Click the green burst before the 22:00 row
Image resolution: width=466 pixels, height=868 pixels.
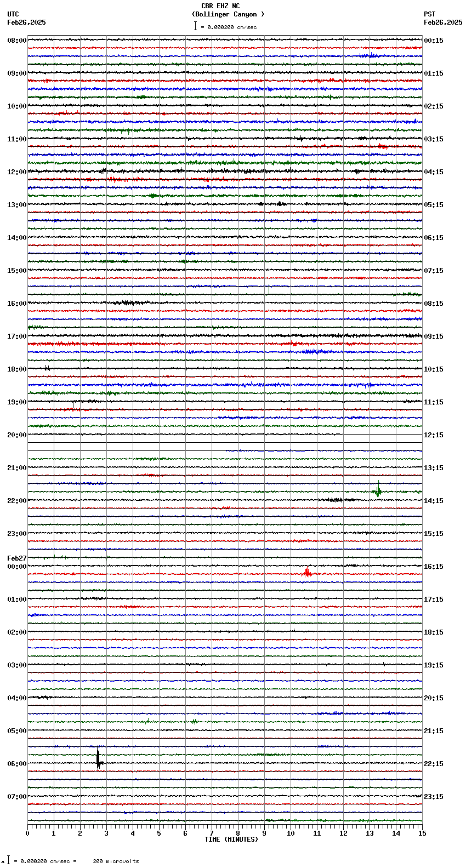pos(378,490)
